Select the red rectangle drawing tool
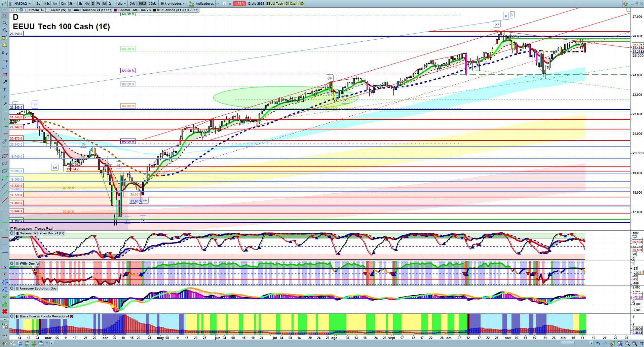This screenshot has width=644, height=347. point(5,75)
